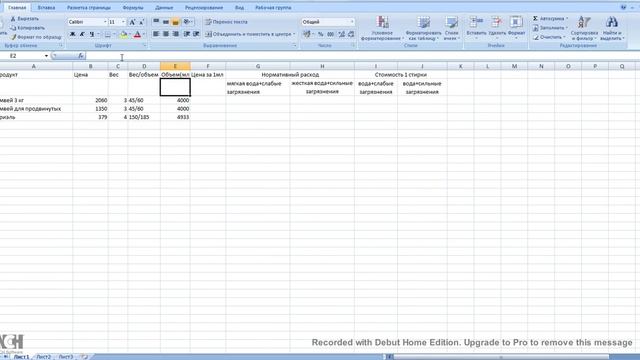Open Cell Styles (Стили ячеек) gallery
This screenshot has width=640, height=360.
451,28
